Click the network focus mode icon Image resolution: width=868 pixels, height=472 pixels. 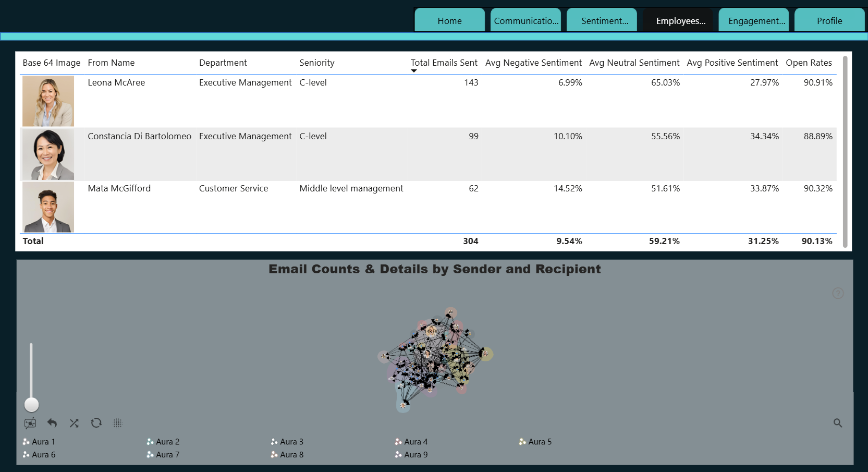point(30,423)
